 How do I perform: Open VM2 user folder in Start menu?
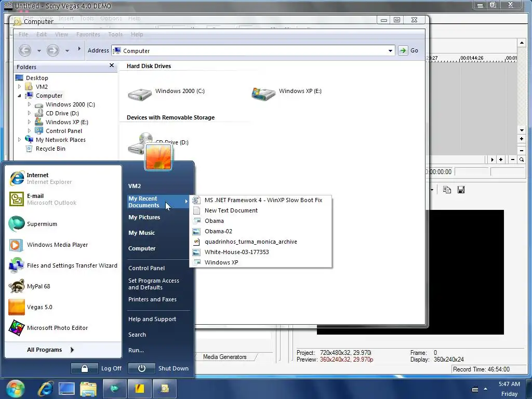pos(135,186)
